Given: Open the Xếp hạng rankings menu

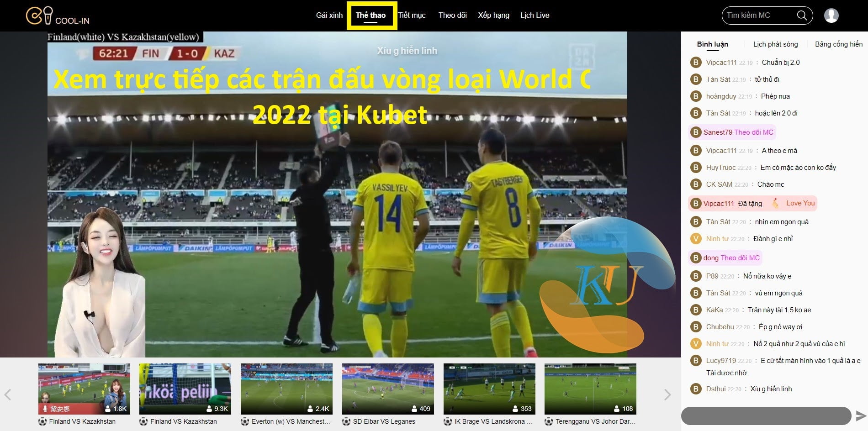Looking at the screenshot, I should tap(493, 15).
